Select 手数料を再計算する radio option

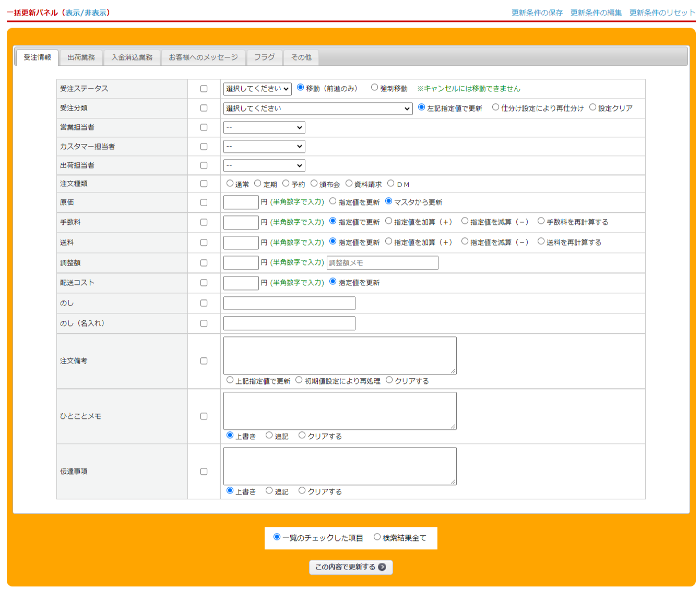[541, 221]
